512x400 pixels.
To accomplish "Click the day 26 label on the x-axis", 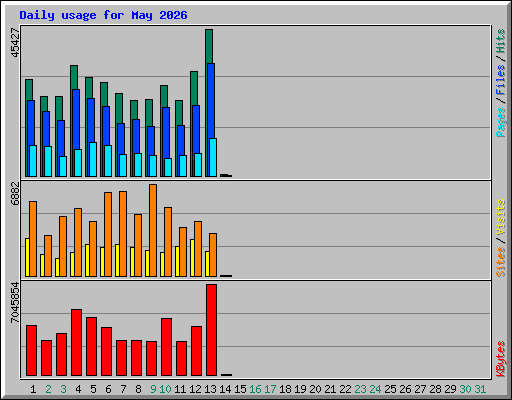I will [405, 389].
